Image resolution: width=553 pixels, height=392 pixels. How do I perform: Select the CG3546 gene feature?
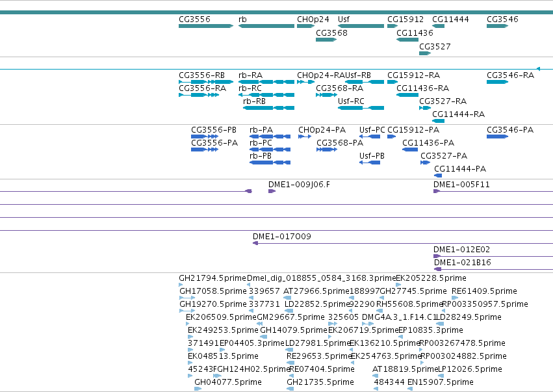point(497,26)
